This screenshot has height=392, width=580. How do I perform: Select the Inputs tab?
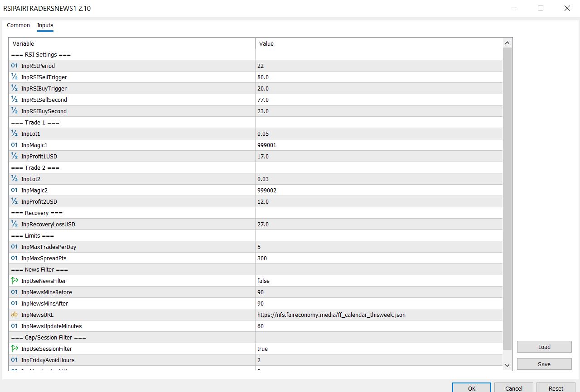click(x=45, y=25)
